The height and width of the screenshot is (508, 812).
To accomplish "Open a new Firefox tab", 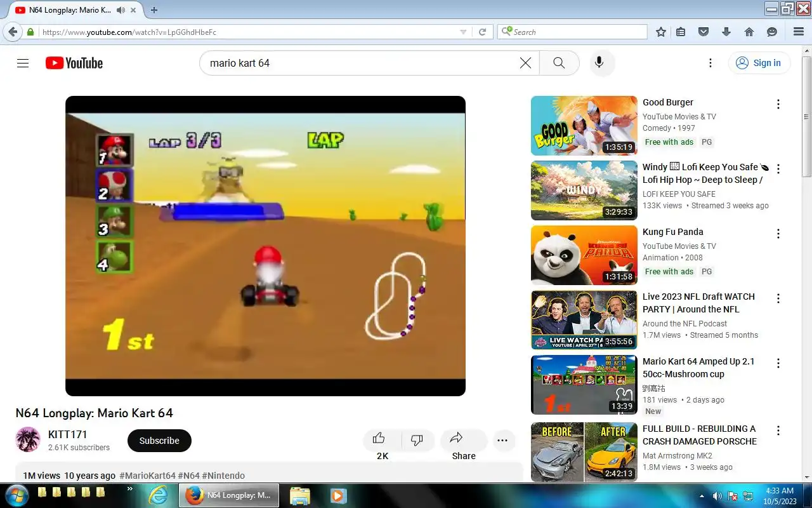I will click(x=154, y=10).
